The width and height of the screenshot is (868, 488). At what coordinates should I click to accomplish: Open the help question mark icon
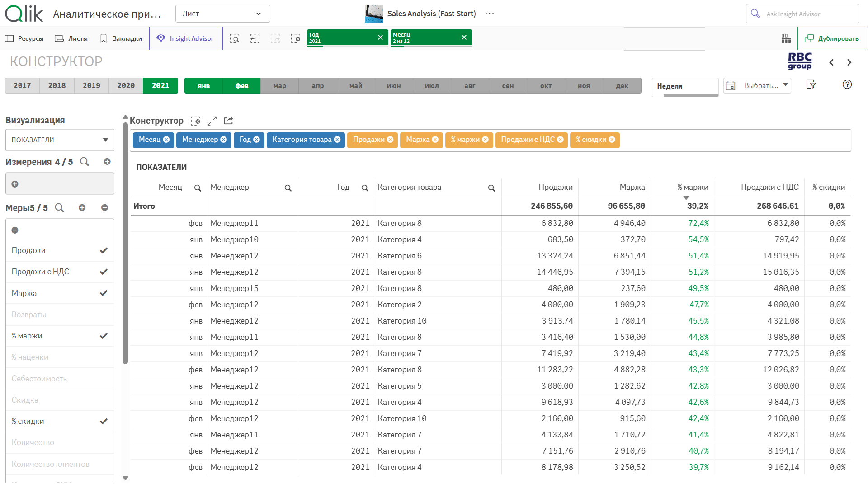pos(847,84)
